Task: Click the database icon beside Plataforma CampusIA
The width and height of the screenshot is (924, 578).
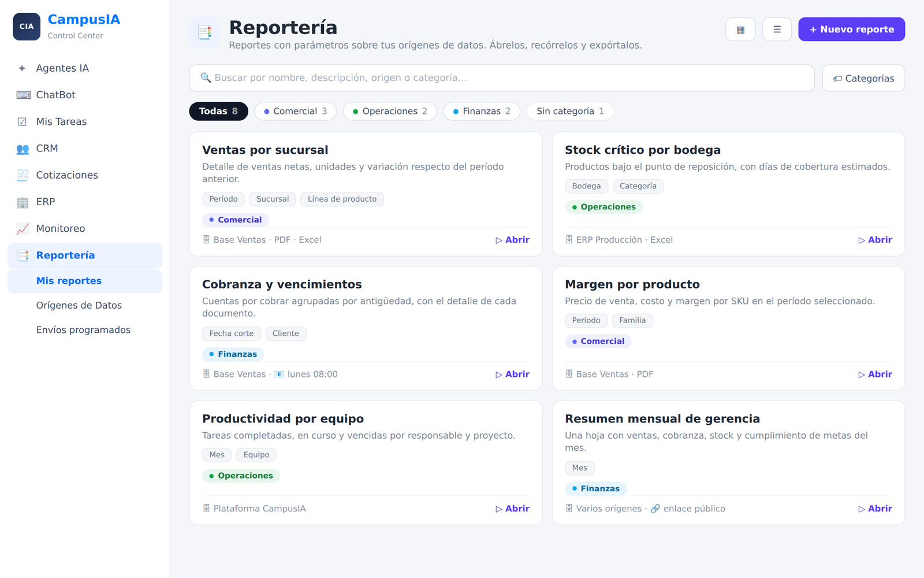Action: tap(206, 509)
